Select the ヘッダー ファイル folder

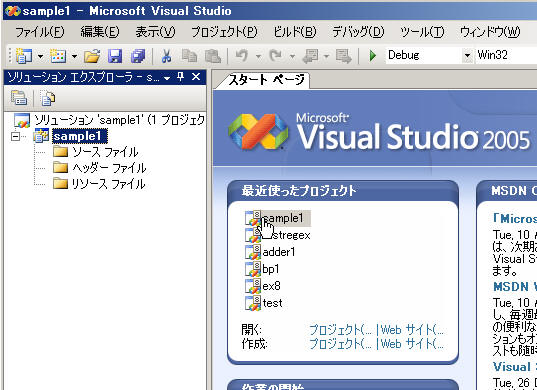tap(109, 168)
